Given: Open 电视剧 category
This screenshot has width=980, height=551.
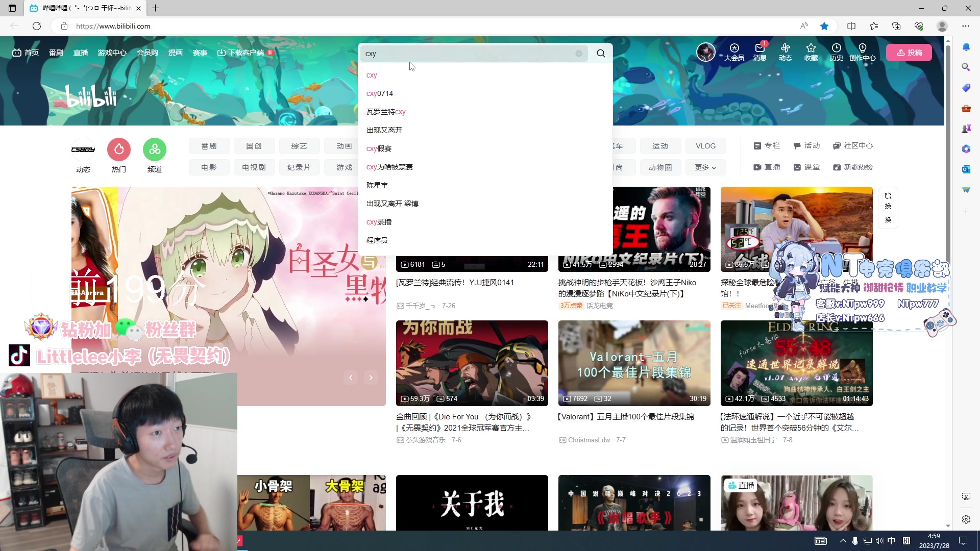Looking at the screenshot, I should (x=254, y=167).
